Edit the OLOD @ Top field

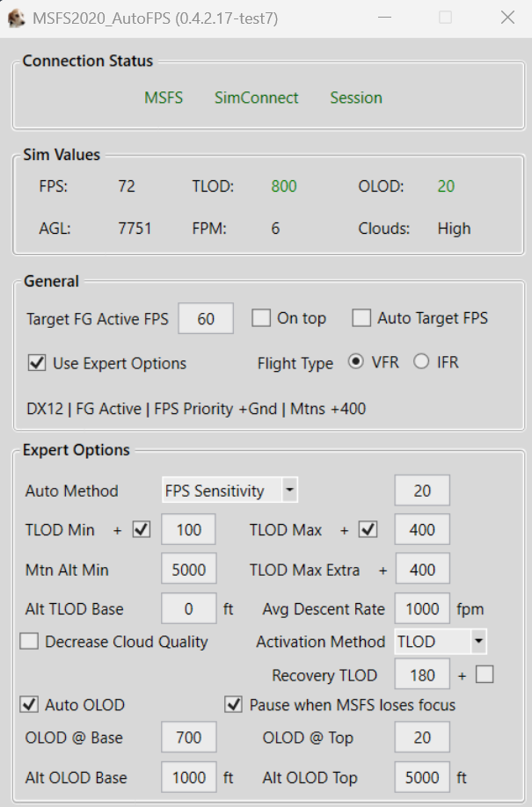[422, 737]
